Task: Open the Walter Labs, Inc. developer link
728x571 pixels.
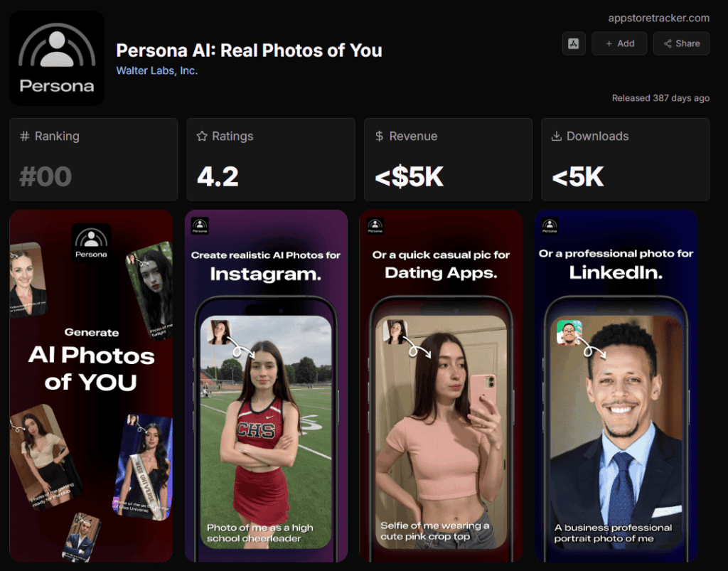Action: [157, 70]
